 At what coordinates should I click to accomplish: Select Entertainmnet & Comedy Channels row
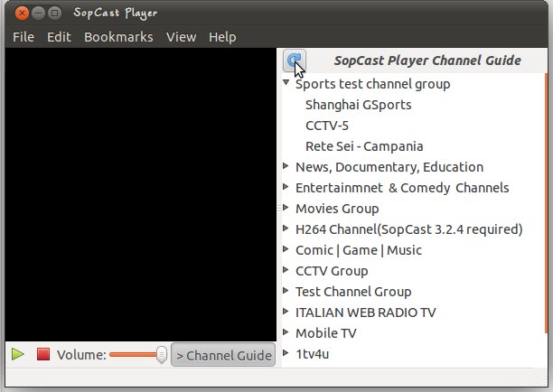(x=413, y=188)
